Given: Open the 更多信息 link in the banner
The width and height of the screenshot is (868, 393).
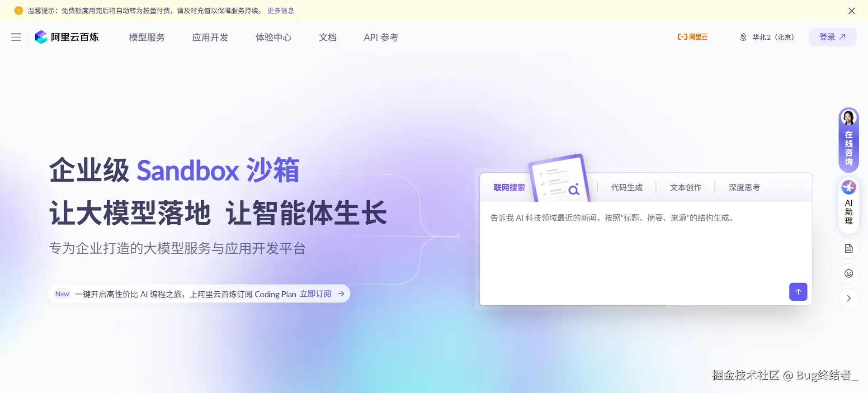Looking at the screenshot, I should click(x=281, y=10).
